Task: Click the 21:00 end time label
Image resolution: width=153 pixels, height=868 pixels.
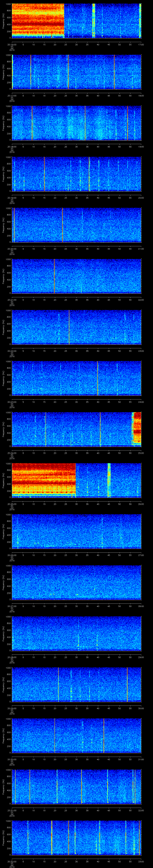Action: (x=141, y=249)
